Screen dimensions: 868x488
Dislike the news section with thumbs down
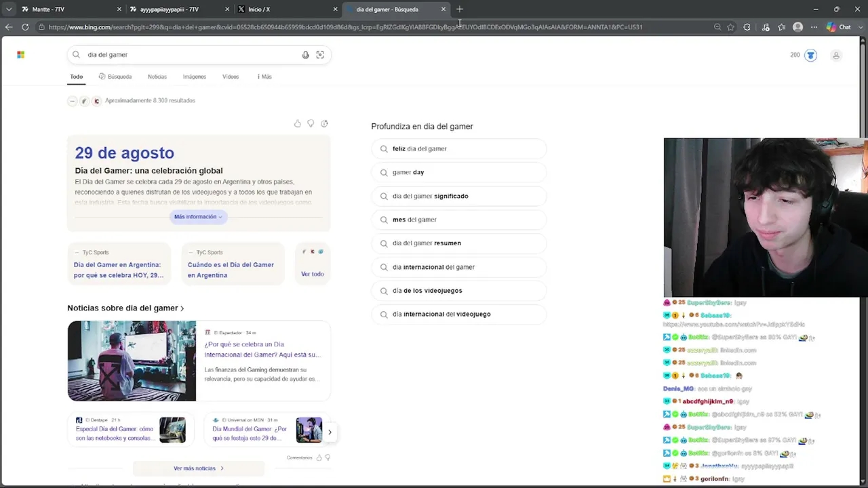coord(328,457)
